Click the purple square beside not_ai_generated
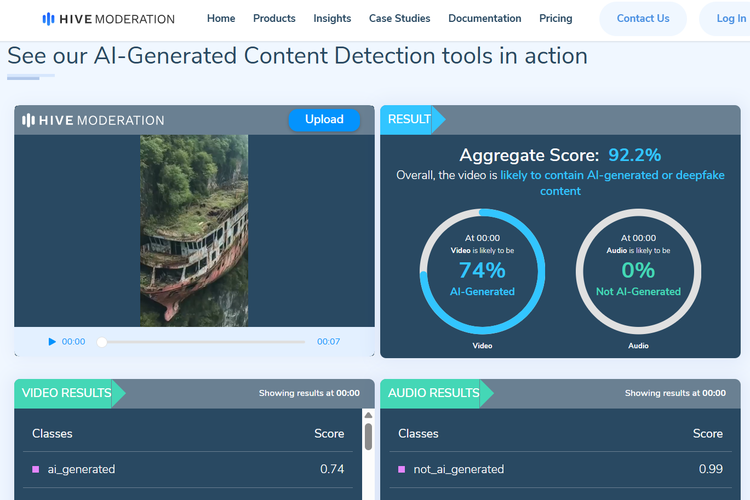The height and width of the screenshot is (500, 750). pos(402,469)
